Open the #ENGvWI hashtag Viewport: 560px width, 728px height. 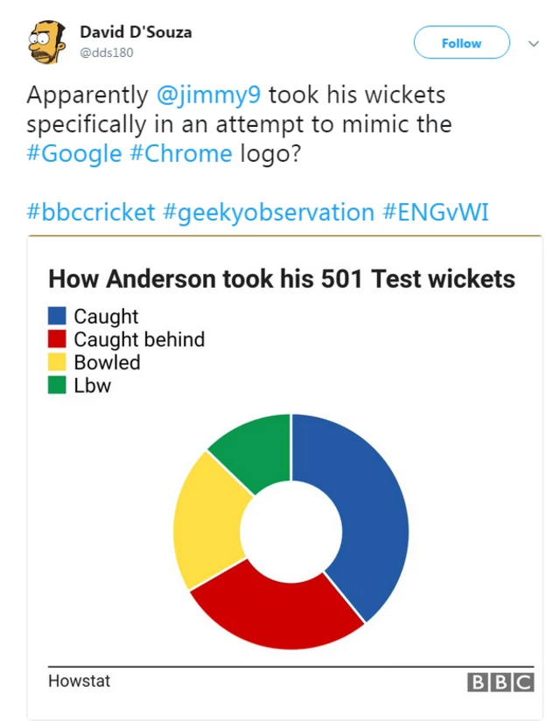pos(436,212)
